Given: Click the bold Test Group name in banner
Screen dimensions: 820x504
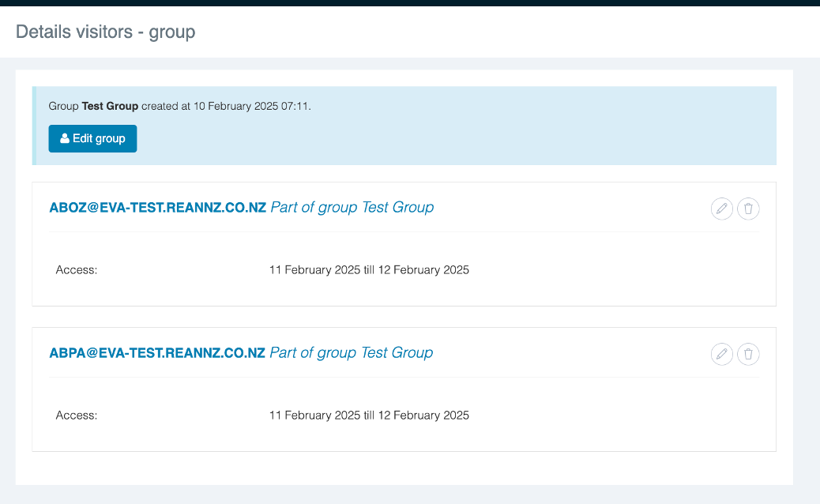Looking at the screenshot, I should click(110, 106).
